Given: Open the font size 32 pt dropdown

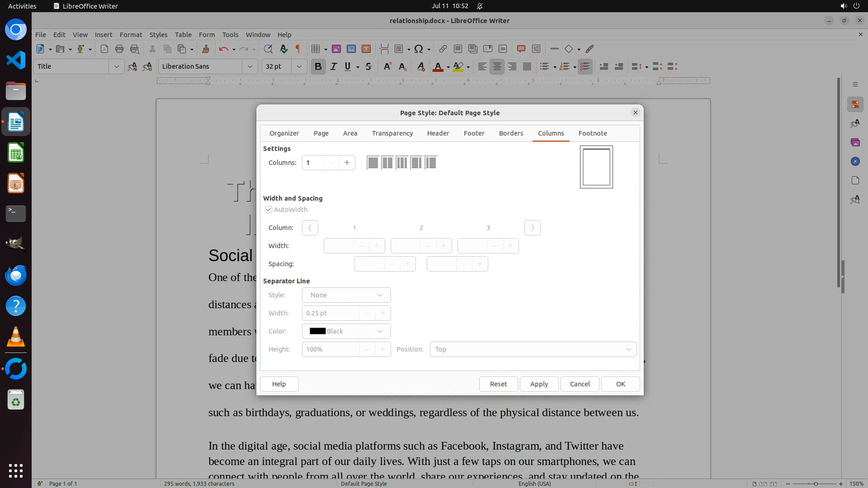Looking at the screenshot, I should click(299, 67).
